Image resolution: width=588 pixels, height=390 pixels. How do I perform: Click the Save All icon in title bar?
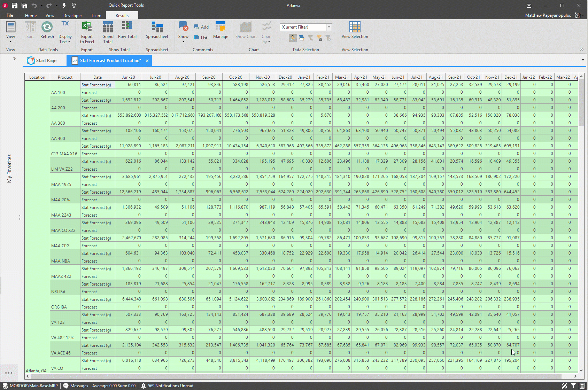tap(24, 6)
